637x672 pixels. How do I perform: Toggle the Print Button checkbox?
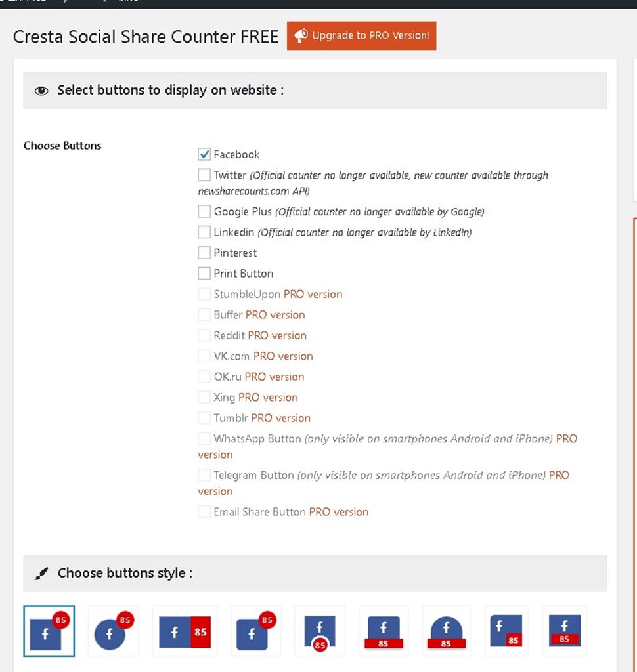(204, 273)
